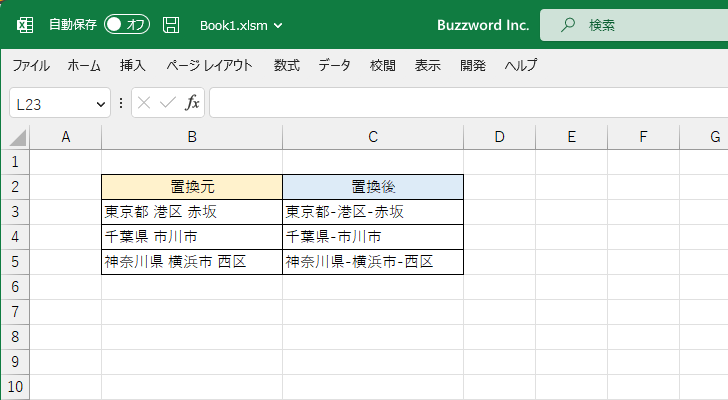Click the Excel app icon in title bar
This screenshot has width=728, height=400.
(x=25, y=25)
